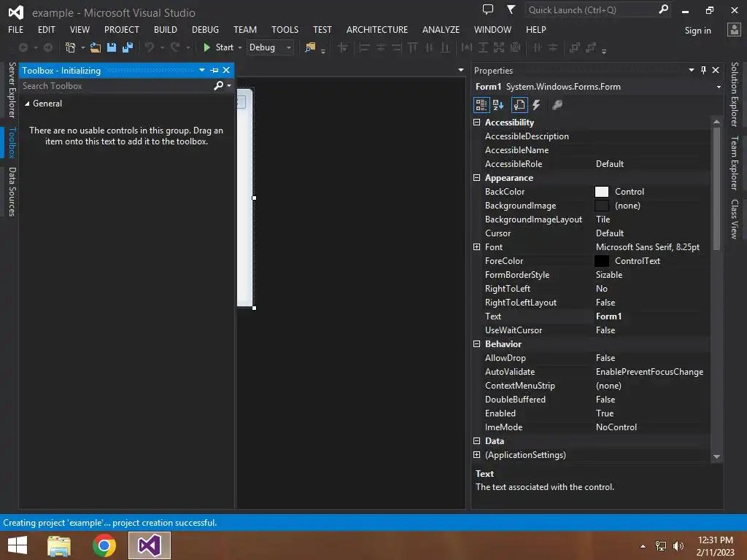The width and height of the screenshot is (747, 560).
Task: Open Properties window position dropdown arrow
Action: click(692, 70)
